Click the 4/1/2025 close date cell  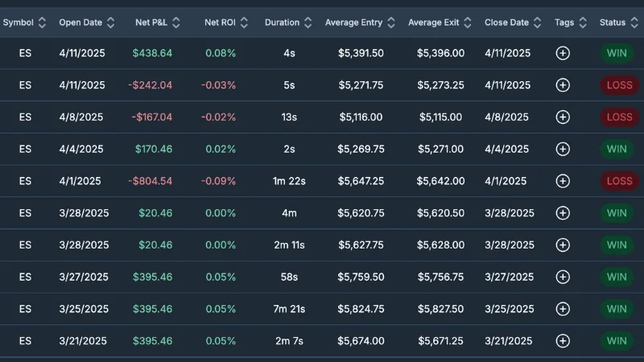click(506, 181)
